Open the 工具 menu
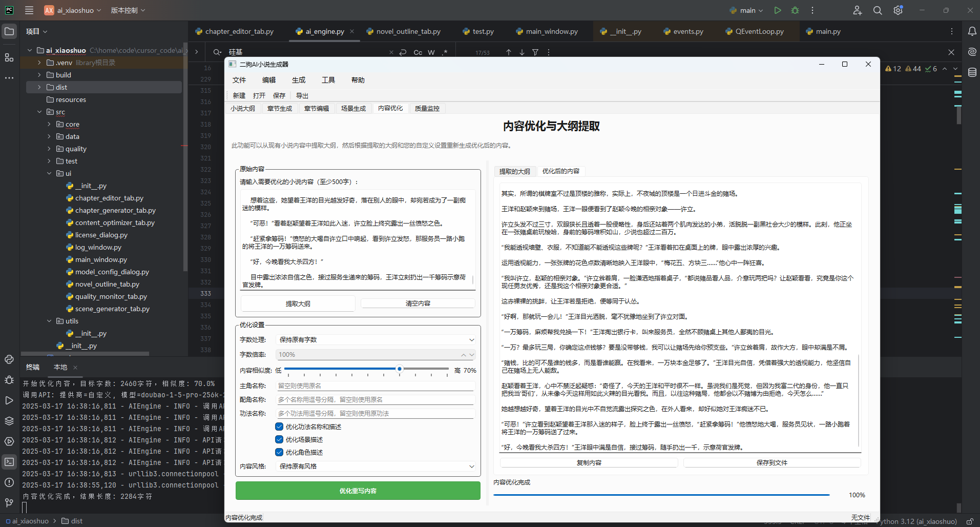Screen dimensions: 980x527 pos(328,80)
